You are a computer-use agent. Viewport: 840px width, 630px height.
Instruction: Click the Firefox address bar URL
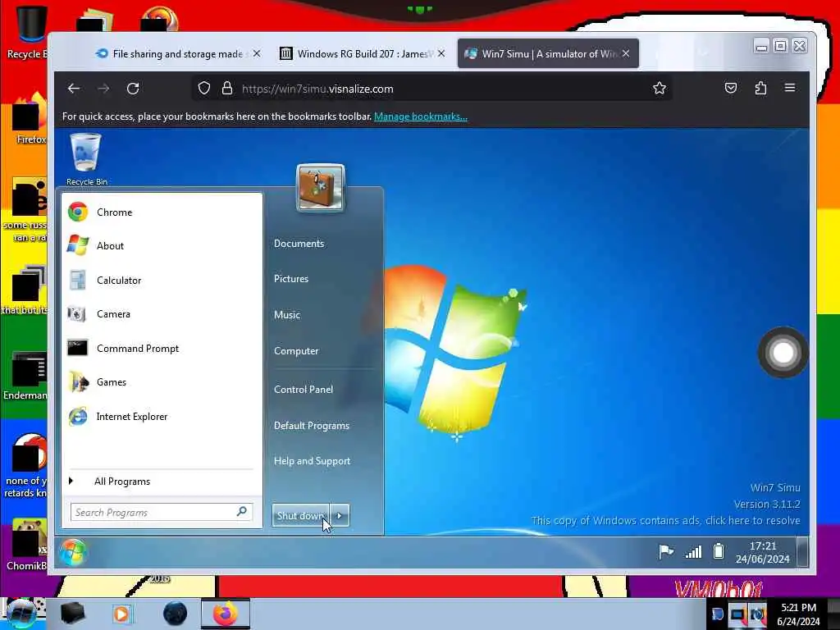317,89
